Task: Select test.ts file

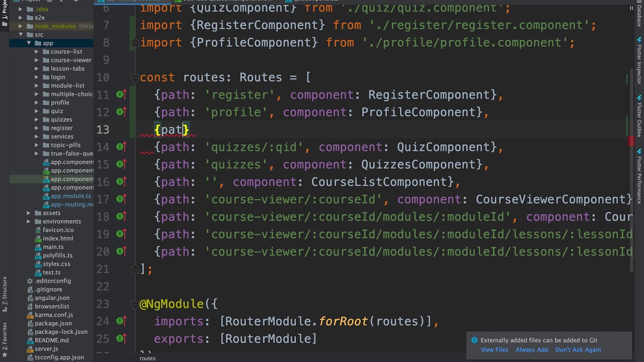Action: [x=51, y=273]
